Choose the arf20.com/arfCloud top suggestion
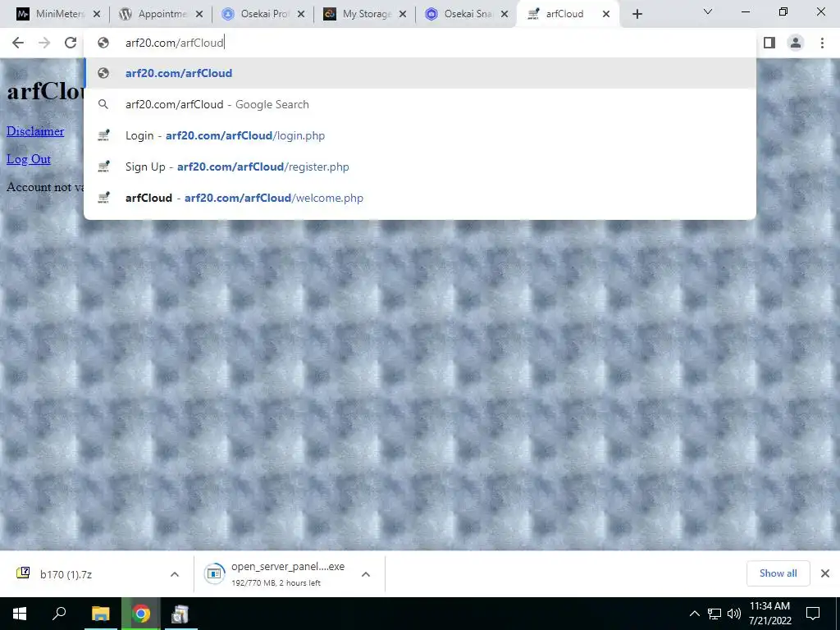The height and width of the screenshot is (630, 840). pyautogui.click(x=420, y=73)
